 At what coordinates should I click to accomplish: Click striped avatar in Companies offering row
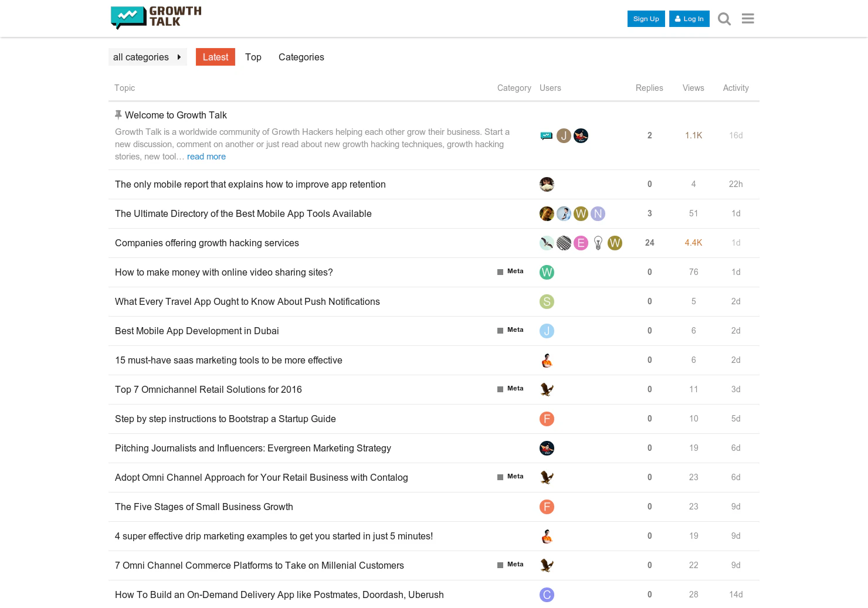[x=564, y=243]
